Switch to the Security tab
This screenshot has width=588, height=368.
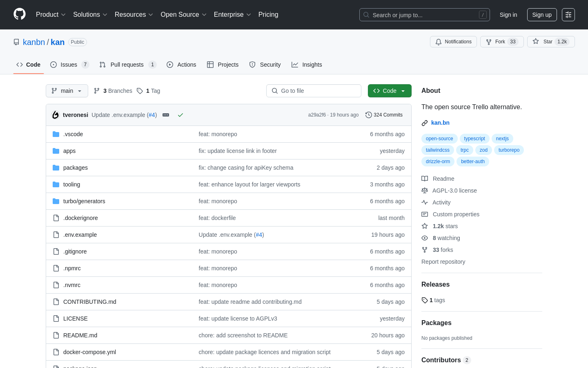265,65
